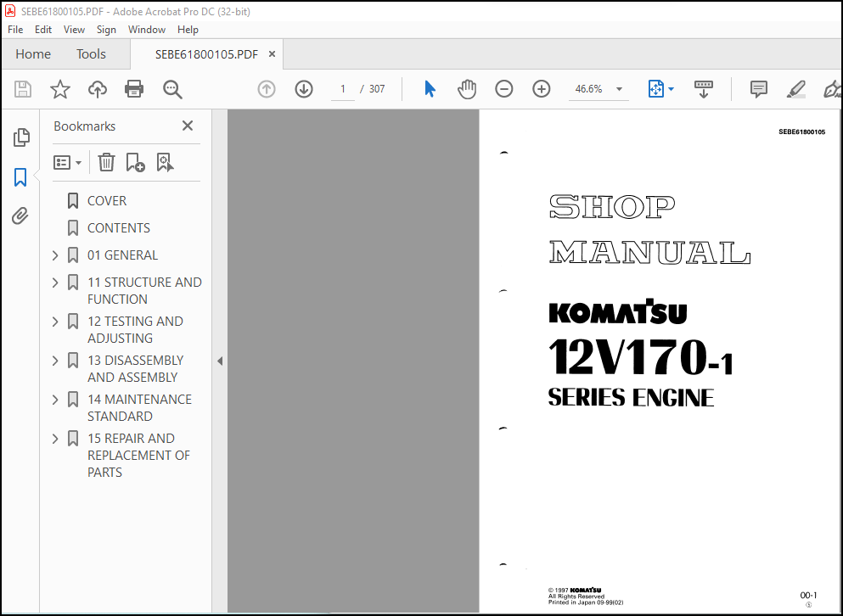The width and height of the screenshot is (843, 616).
Task: Jump to the CONTENTS bookmark
Action: click(119, 228)
